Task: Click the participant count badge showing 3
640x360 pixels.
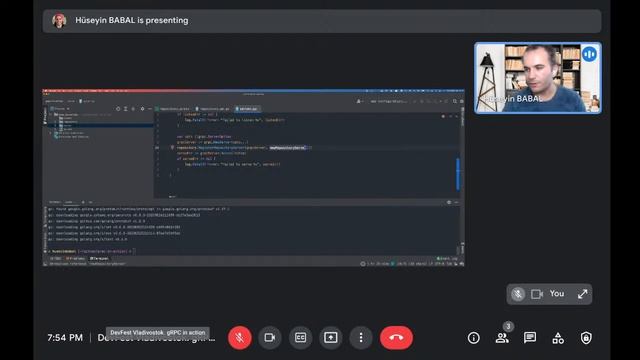Action: (x=508, y=326)
